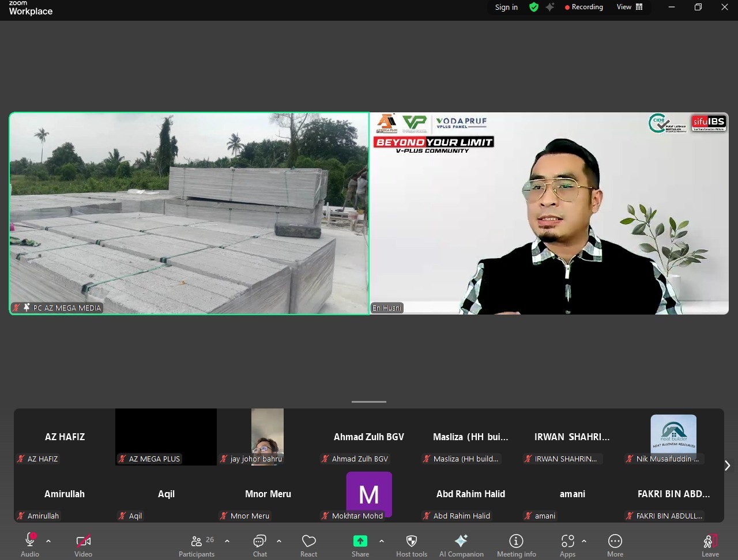738x560 pixels.
Task: Expand audio options arrow next to Audio
Action: pyautogui.click(x=48, y=541)
